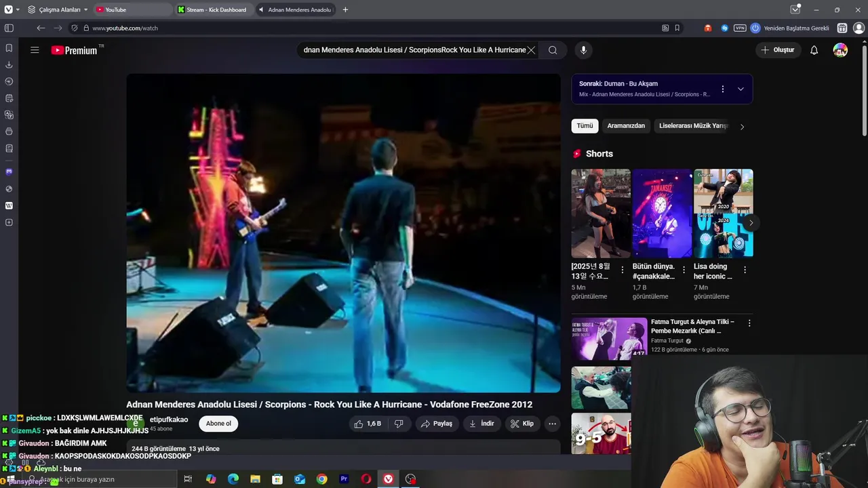Clear the YouTube search text
868x488 pixels.
tap(532, 50)
